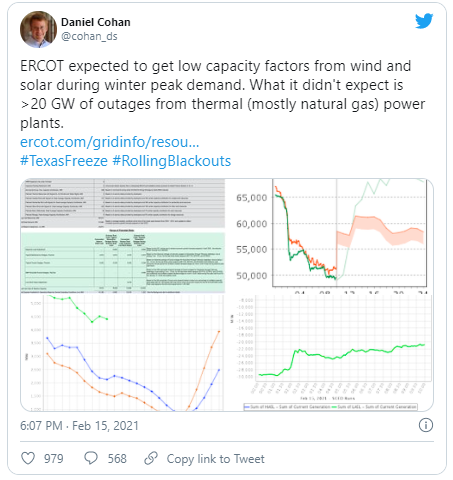The height and width of the screenshot is (480, 453).
Task: Open replies via speech bubble icon
Action: (91, 458)
